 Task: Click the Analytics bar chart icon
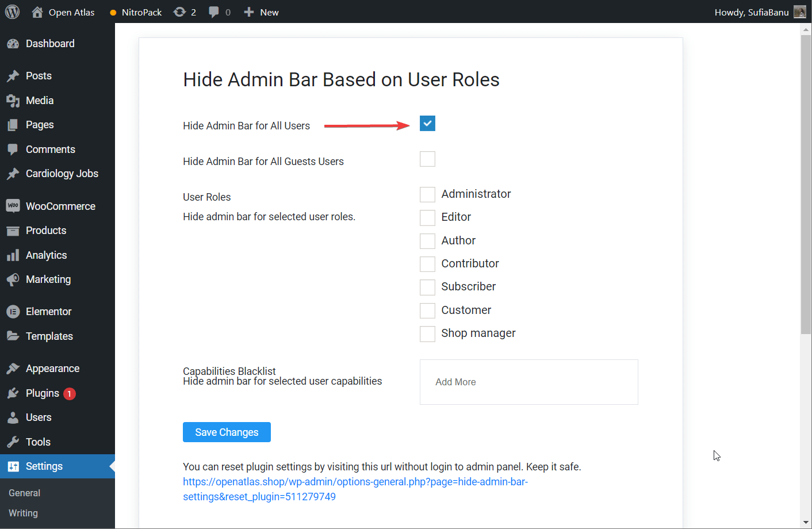(x=13, y=255)
